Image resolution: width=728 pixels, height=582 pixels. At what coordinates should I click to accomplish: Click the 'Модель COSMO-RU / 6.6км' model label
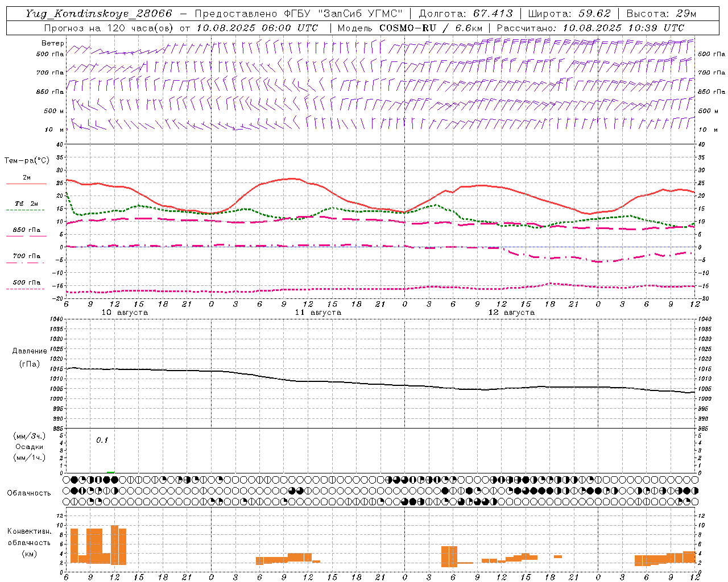pyautogui.click(x=409, y=28)
